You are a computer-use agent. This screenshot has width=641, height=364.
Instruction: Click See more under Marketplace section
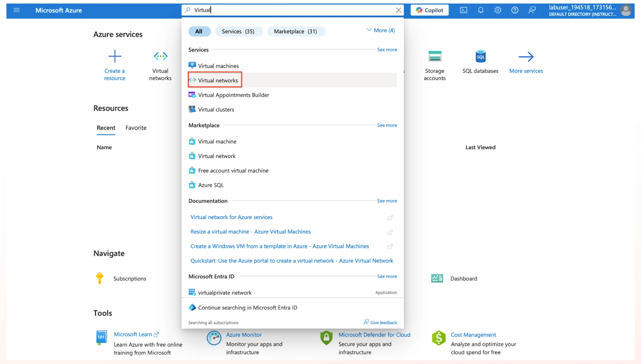pos(386,125)
